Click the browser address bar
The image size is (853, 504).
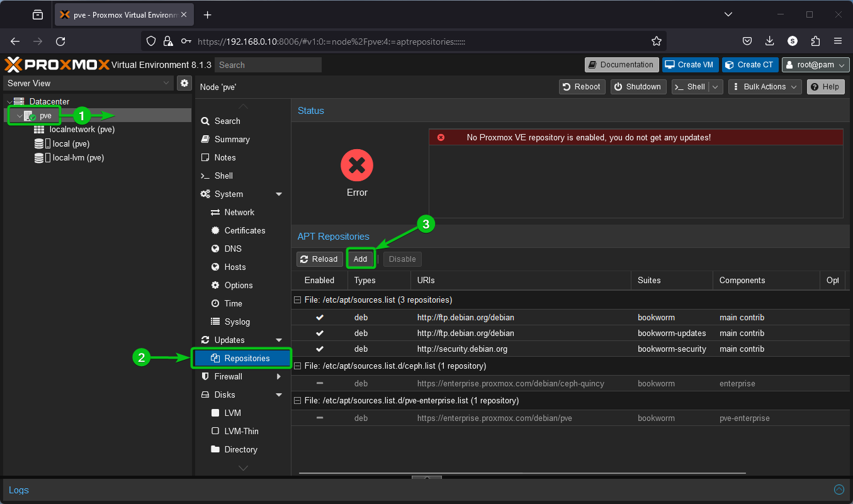[403, 42]
